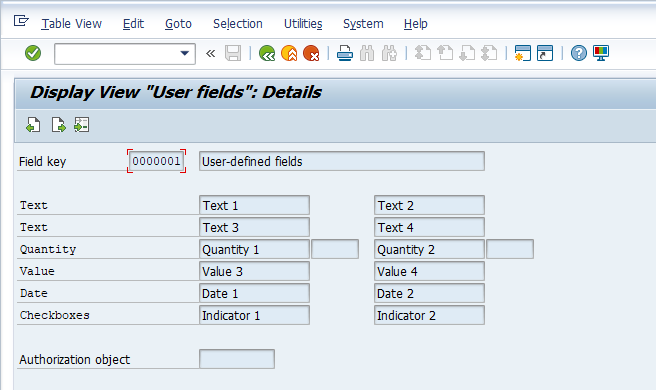
Task: Click Find Next binoculars-plus icon
Action: [x=389, y=53]
